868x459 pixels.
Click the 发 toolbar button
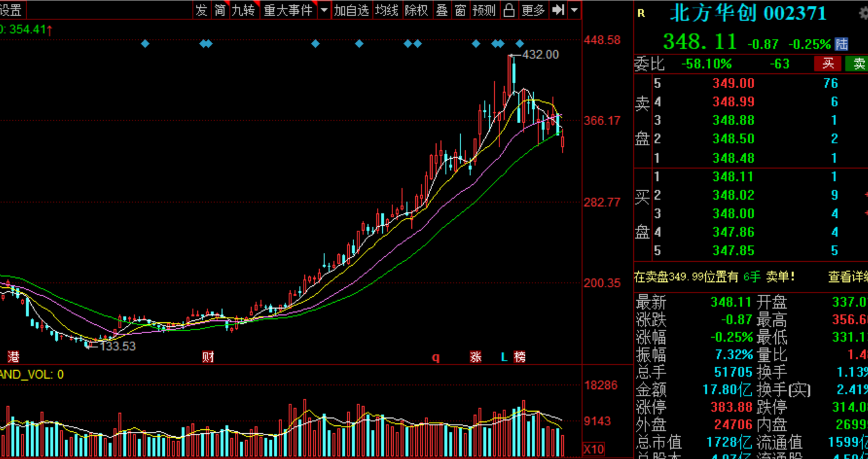[202, 10]
